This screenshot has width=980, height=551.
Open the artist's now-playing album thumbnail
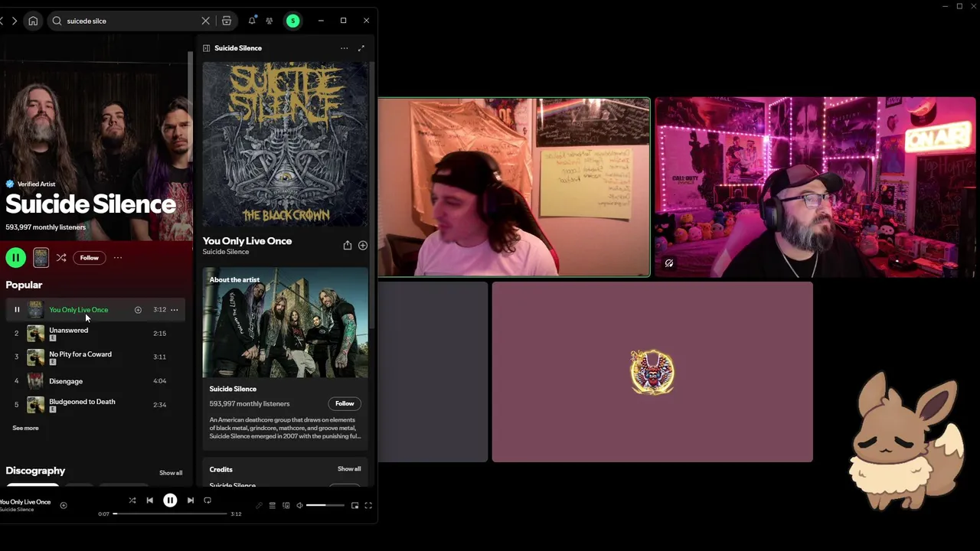tap(41, 258)
